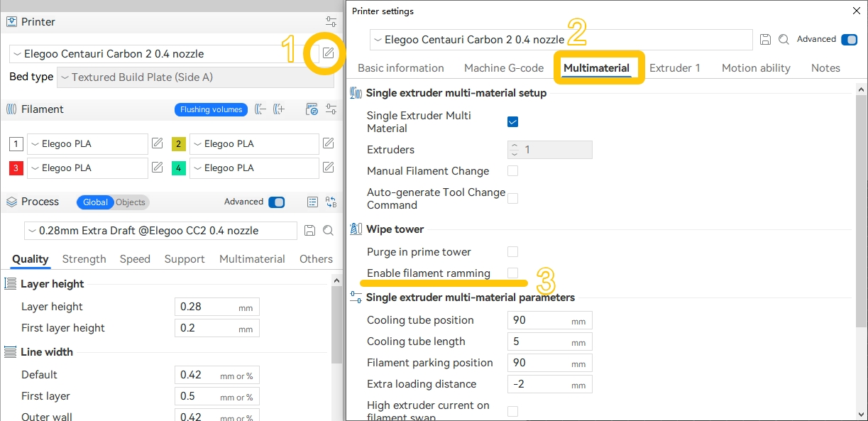Click compare presets icon in Process header
Screen dimensions: 868x421
point(331,202)
